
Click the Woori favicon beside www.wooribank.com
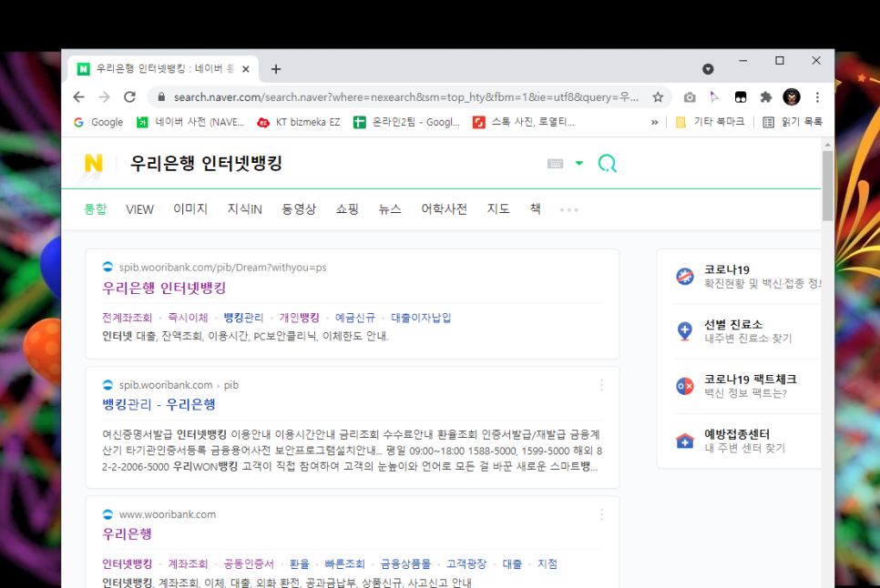[x=107, y=514]
